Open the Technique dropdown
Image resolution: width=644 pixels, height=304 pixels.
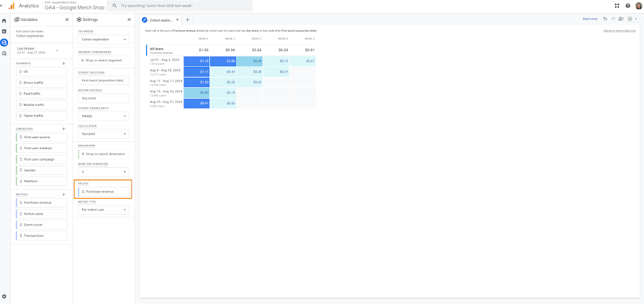pyautogui.click(x=104, y=40)
